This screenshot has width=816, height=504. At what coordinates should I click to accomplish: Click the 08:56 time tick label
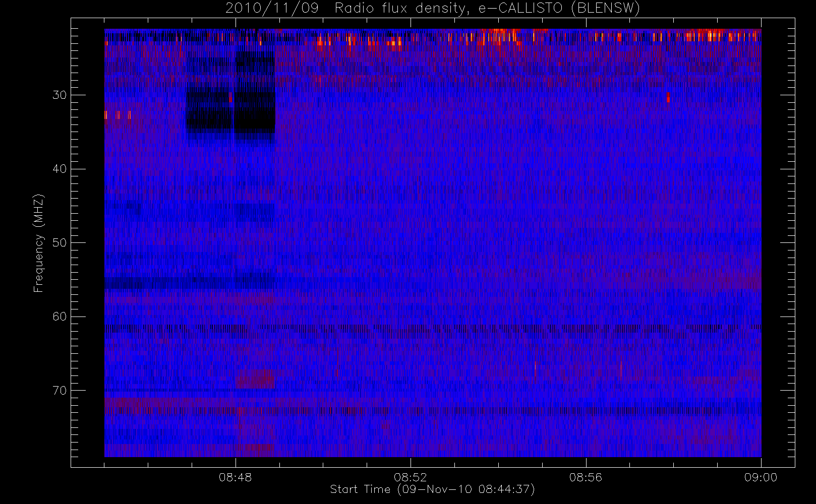point(586,477)
